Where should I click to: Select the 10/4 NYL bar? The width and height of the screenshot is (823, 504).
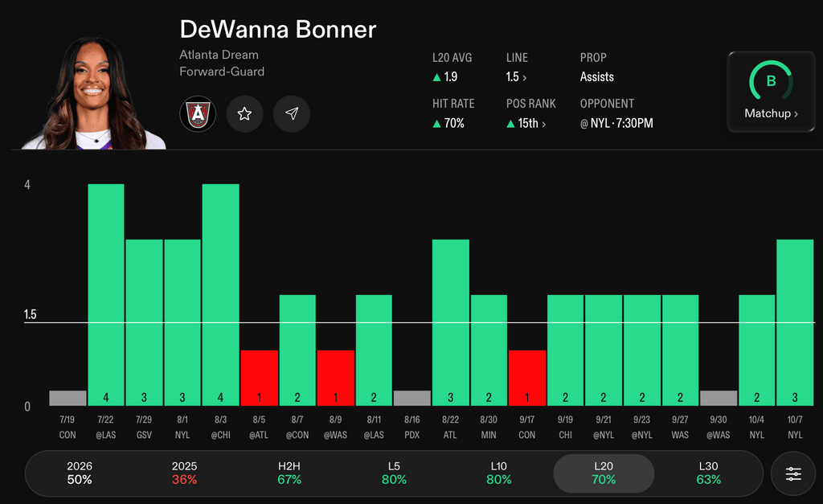(757, 350)
